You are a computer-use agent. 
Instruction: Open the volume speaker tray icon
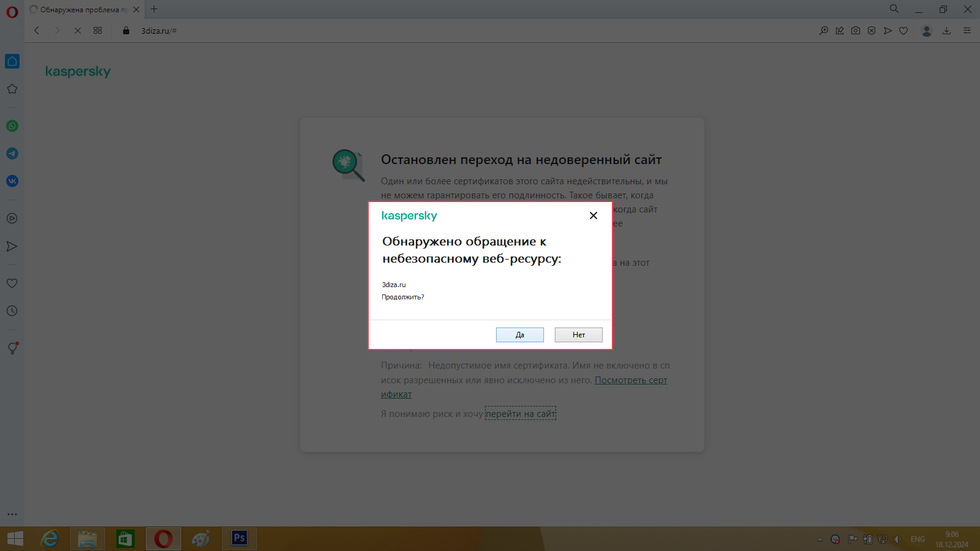897,539
